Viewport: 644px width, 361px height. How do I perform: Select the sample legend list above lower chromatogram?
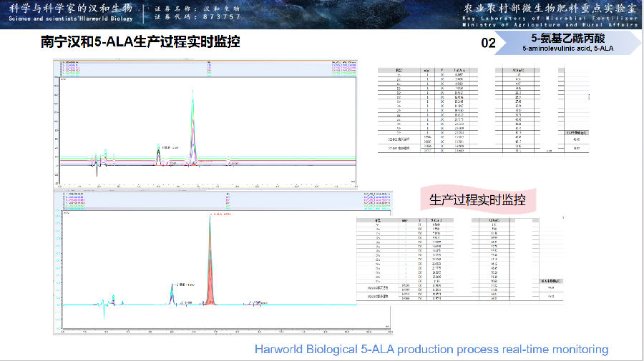point(79,200)
